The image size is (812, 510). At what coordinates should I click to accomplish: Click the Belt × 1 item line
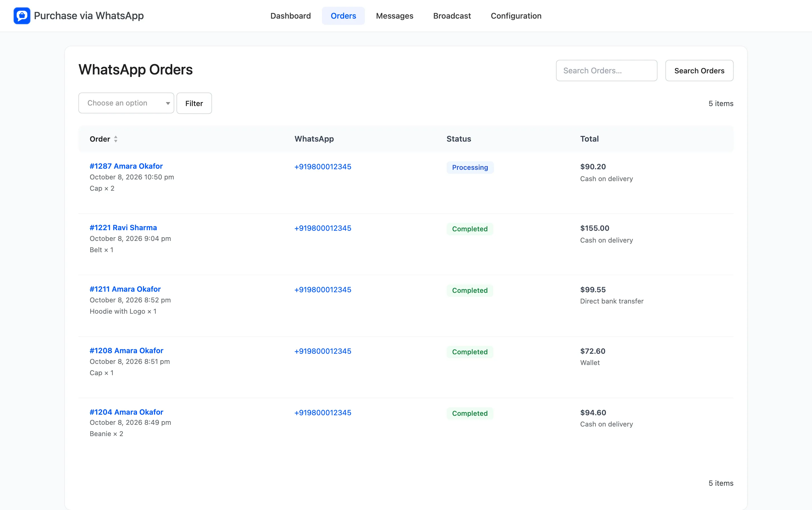coord(101,250)
